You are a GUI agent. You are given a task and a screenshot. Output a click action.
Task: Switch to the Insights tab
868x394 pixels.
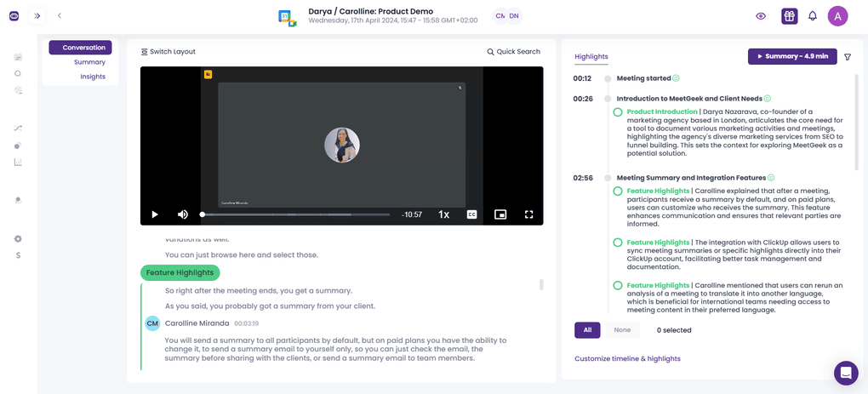[x=93, y=77]
